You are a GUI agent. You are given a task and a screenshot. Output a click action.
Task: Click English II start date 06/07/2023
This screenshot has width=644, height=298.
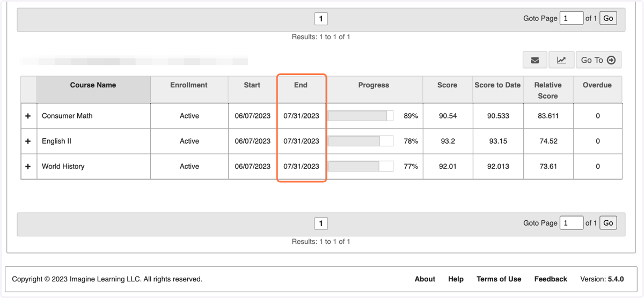pyautogui.click(x=253, y=141)
